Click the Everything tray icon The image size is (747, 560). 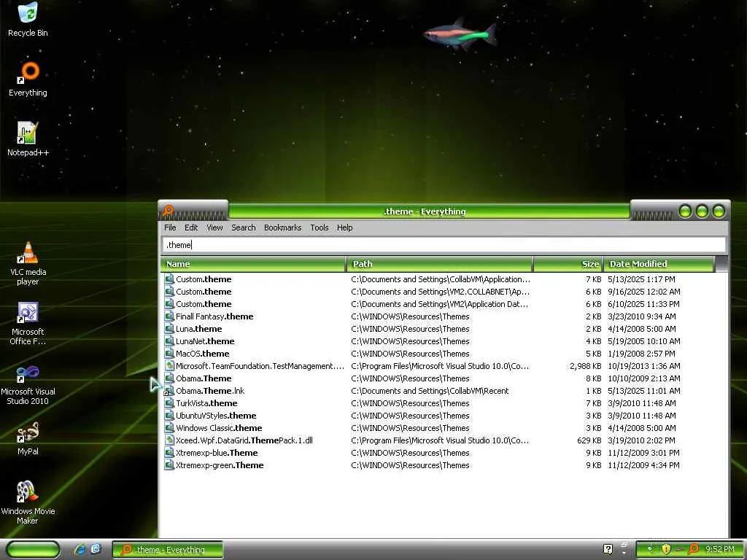pyautogui.click(x=694, y=549)
